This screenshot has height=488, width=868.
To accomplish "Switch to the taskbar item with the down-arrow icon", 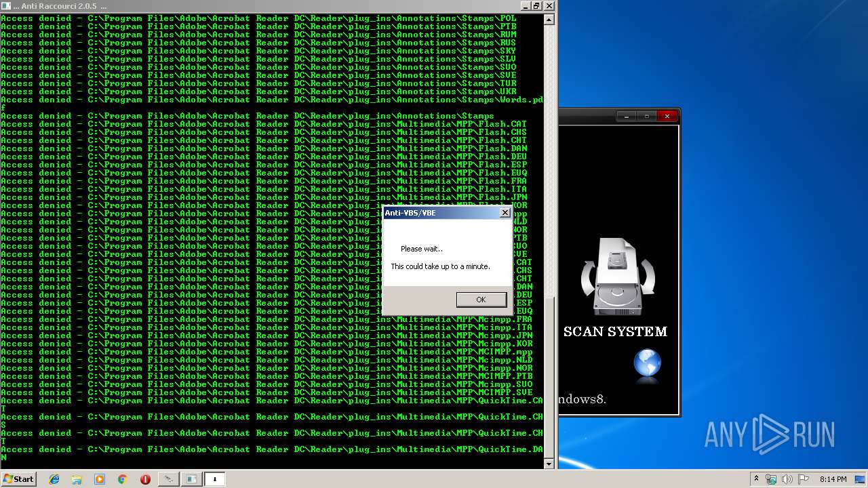I will (215, 479).
